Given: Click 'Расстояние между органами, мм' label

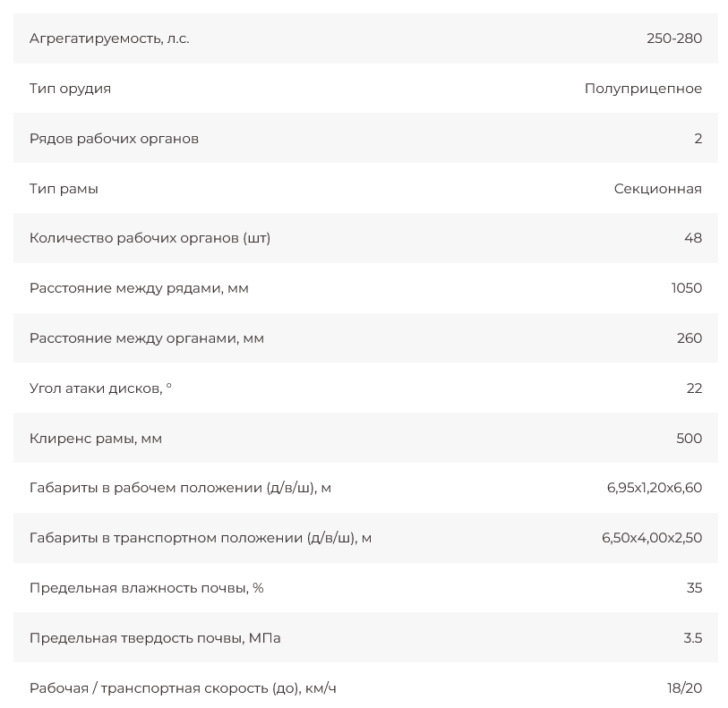Looking at the screenshot, I should click(x=146, y=338).
